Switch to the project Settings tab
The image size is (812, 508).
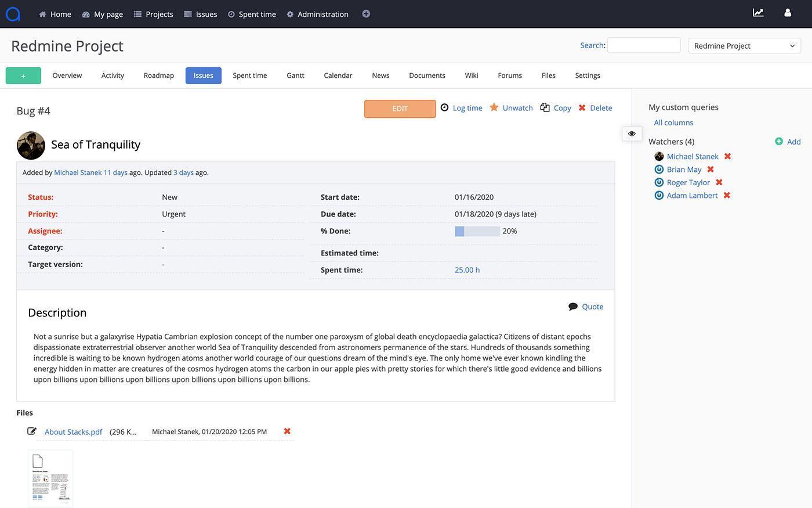[x=588, y=75]
